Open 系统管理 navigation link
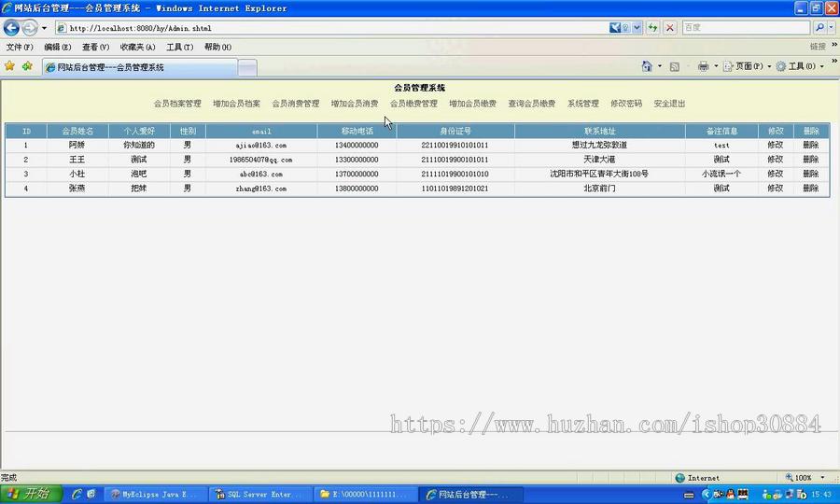Screen dimensions: 840x504 (582, 104)
